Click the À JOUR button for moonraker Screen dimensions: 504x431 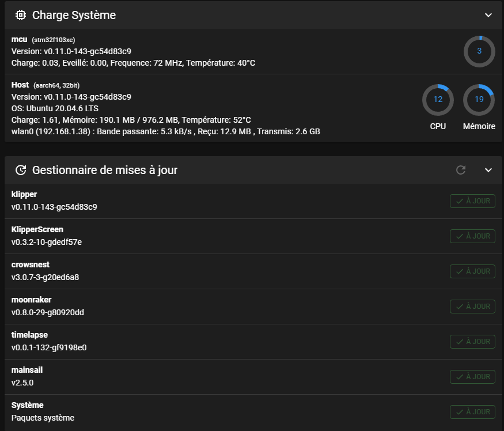[472, 306]
